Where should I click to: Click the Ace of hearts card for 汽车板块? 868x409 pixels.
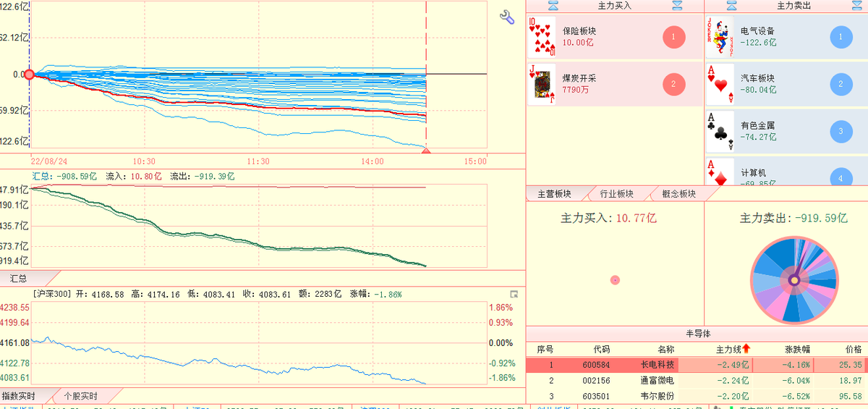720,84
